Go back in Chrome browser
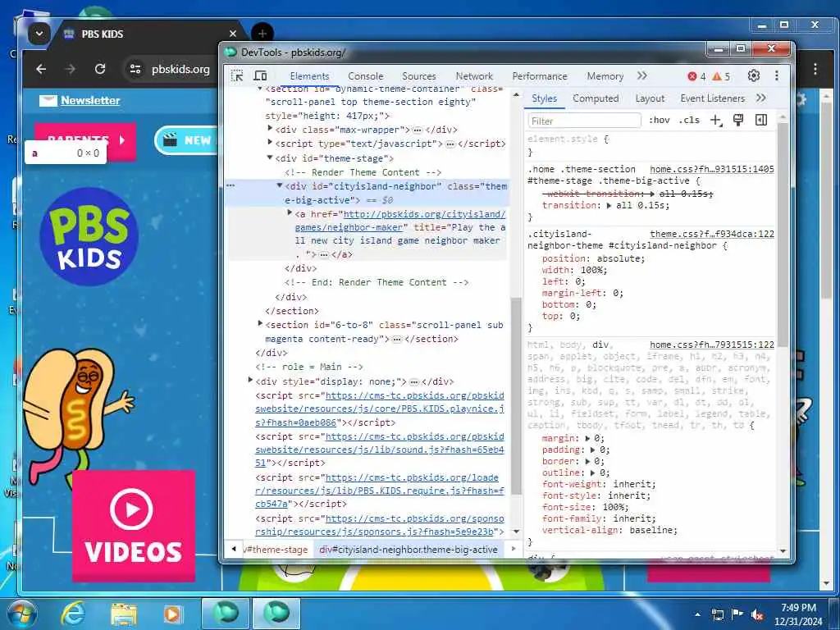This screenshot has width=840, height=630. pyautogui.click(x=41, y=69)
